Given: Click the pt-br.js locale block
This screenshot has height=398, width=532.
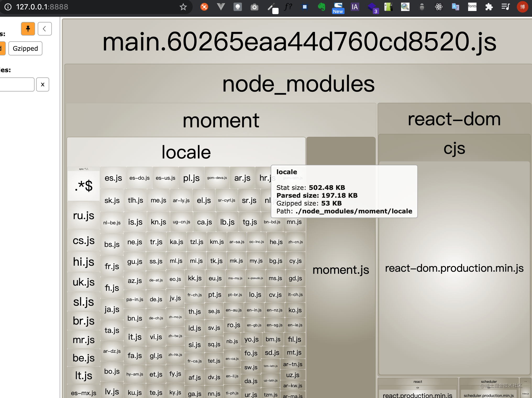Looking at the screenshot, I should [x=235, y=295].
